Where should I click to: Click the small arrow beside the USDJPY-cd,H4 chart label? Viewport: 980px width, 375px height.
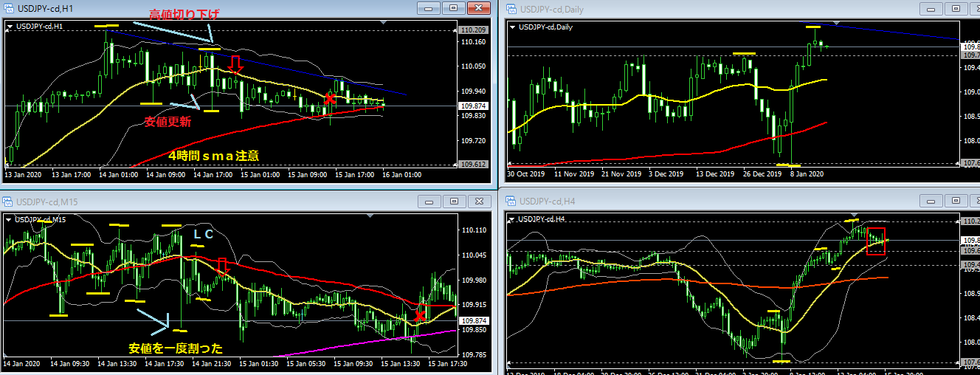coord(513,219)
